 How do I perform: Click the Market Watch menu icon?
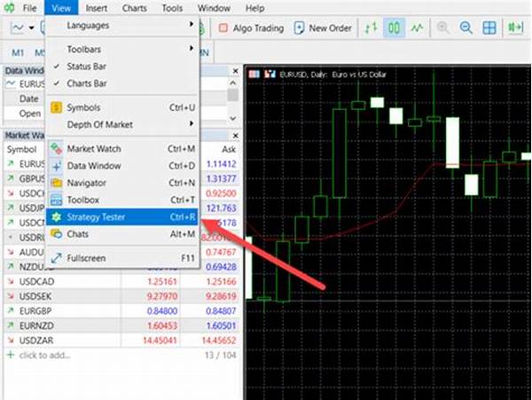pyautogui.click(x=57, y=149)
